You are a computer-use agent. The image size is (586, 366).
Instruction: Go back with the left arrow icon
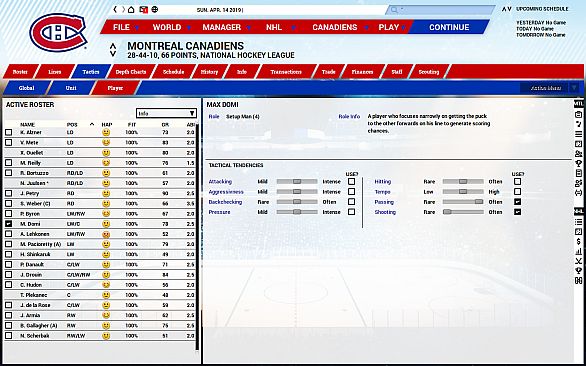click(x=115, y=10)
